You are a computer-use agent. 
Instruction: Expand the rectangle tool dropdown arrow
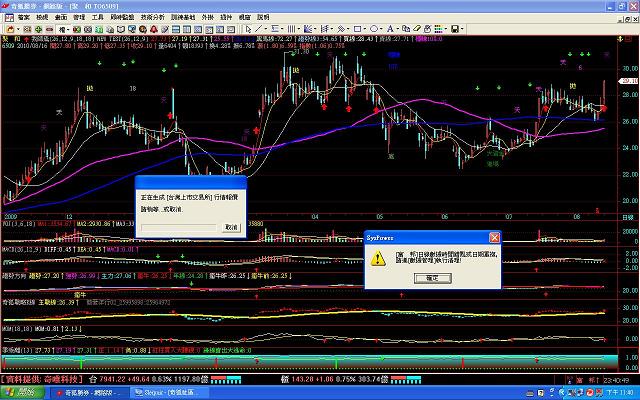(364, 29)
